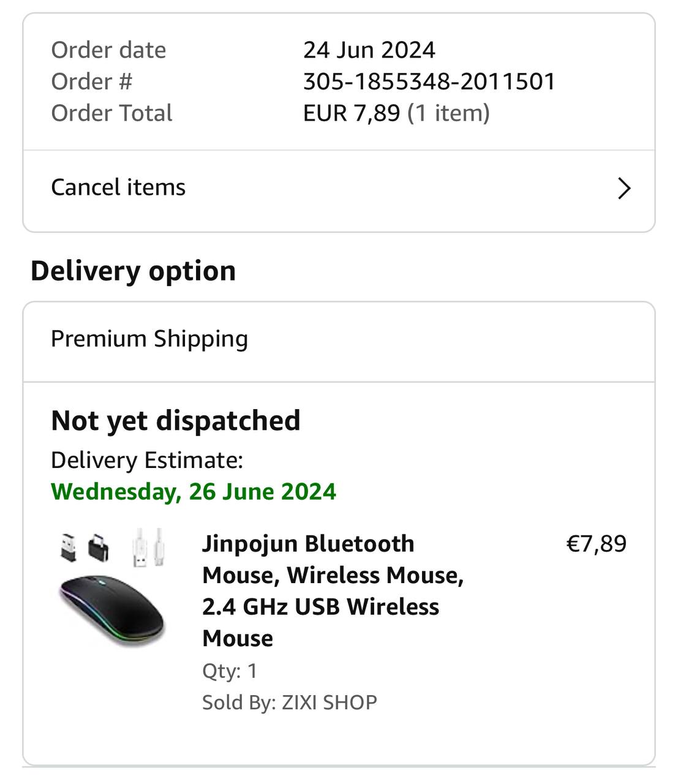Screen dimensions: 678x784
Task: Open the Cancel items option
Action: click(118, 187)
